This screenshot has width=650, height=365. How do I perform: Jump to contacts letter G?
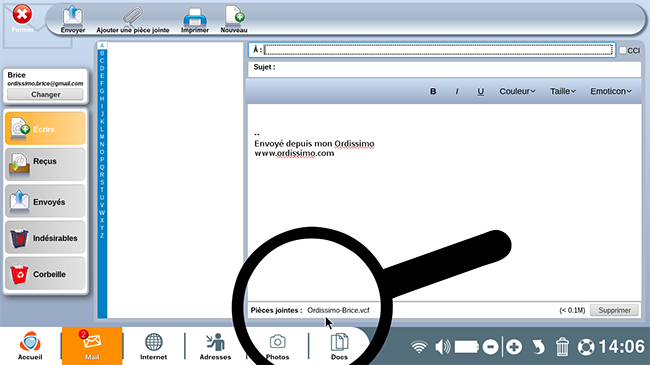(x=102, y=91)
